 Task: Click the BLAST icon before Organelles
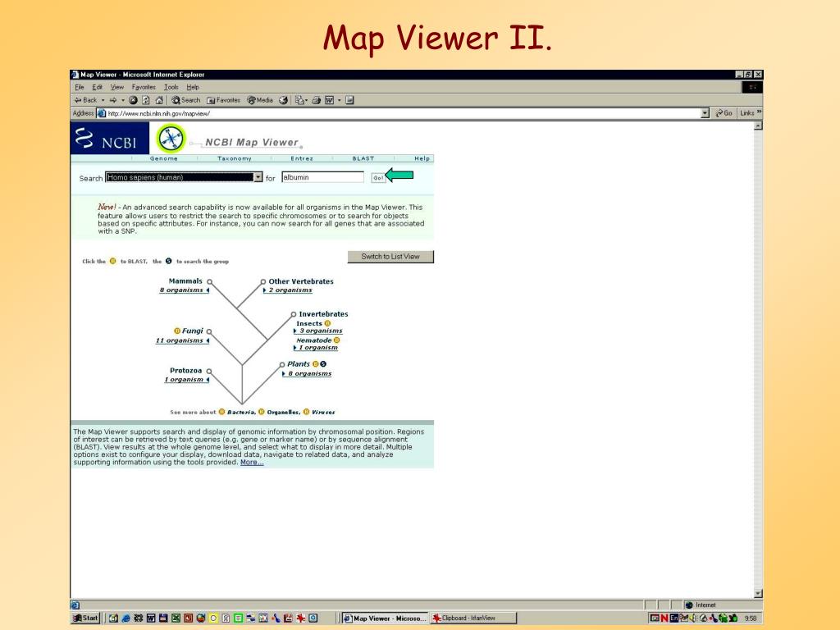pos(262,412)
